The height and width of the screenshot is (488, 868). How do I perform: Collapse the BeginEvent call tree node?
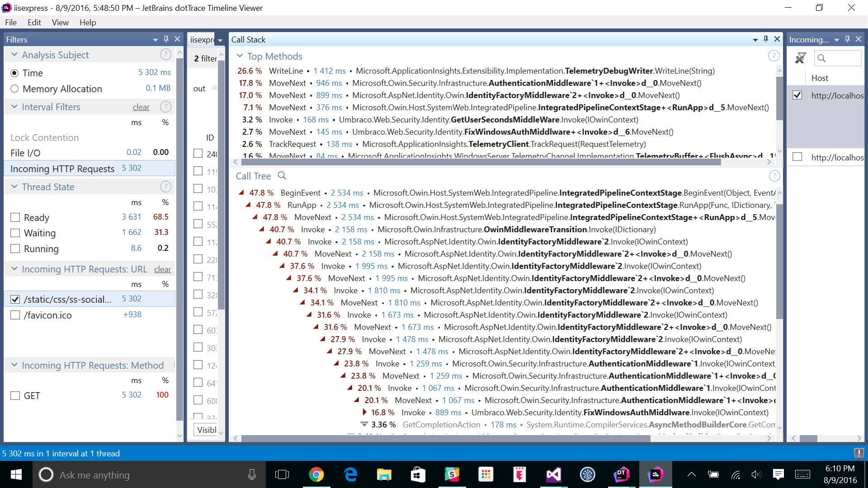click(x=241, y=193)
